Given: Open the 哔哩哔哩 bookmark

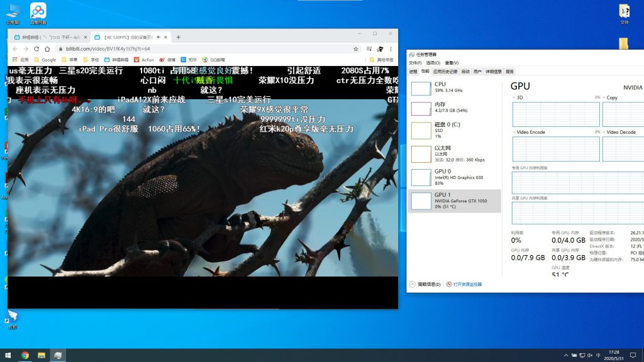Looking at the screenshot, I should [x=116, y=60].
